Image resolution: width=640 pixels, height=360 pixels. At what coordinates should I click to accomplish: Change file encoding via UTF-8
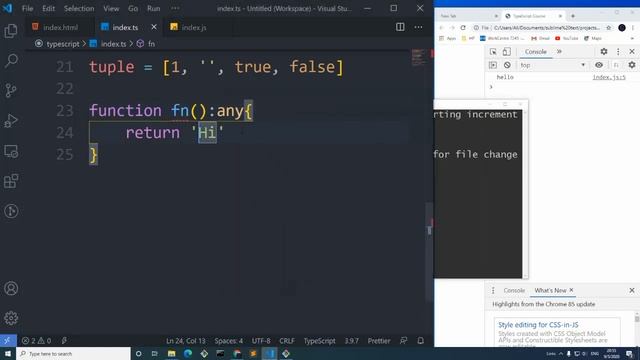(261, 340)
